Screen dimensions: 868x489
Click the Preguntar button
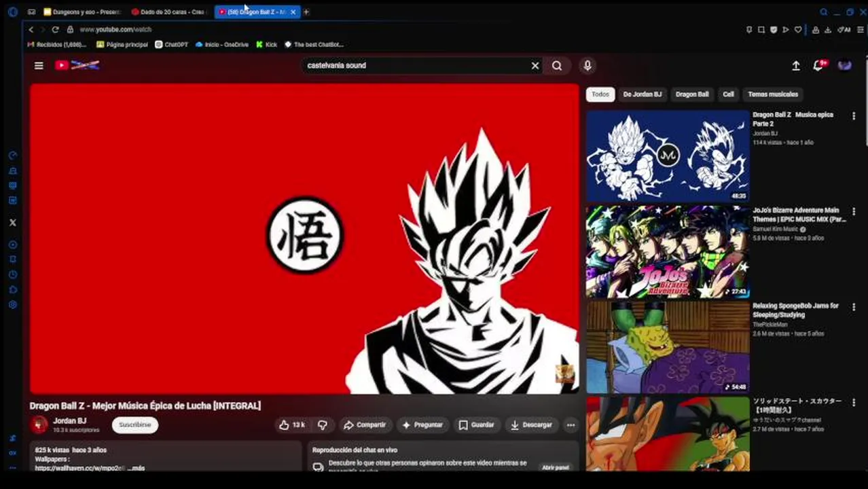click(x=422, y=424)
